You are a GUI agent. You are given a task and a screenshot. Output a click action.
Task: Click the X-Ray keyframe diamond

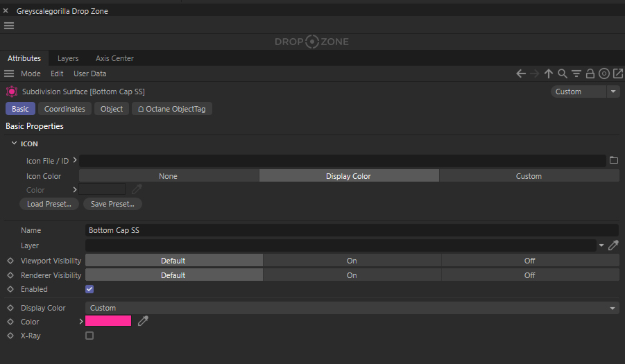tap(10, 336)
